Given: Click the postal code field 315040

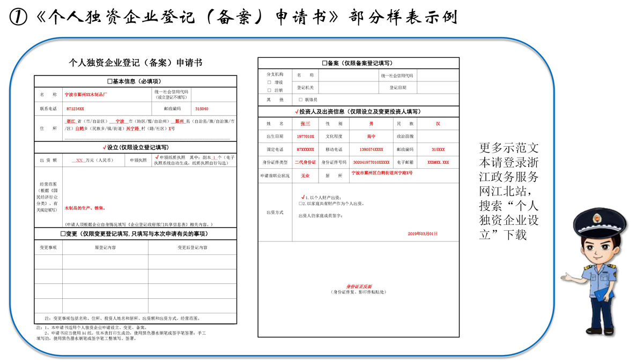Looking at the screenshot, I should tap(202, 109).
